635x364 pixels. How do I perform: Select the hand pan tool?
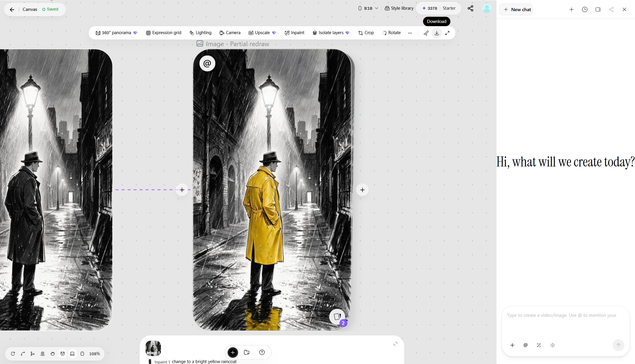pyautogui.click(x=53, y=354)
